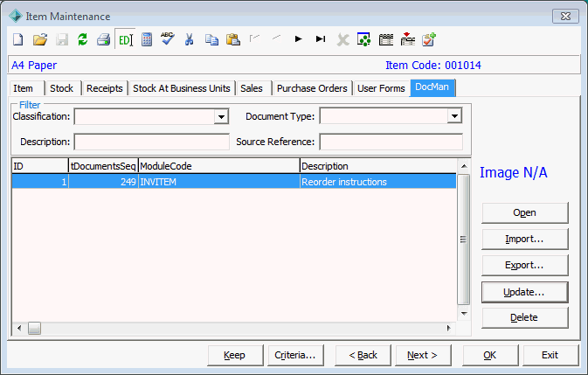This screenshot has height=375, width=588.
Task: Click the grid form toolbar icon
Action: [386, 39]
